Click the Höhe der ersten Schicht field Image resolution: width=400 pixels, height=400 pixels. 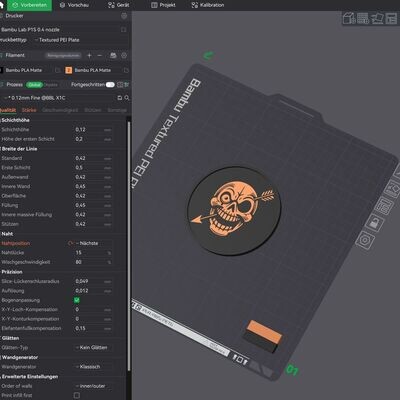point(93,139)
